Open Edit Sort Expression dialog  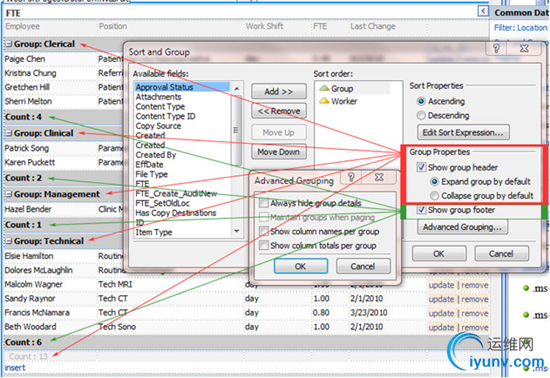(x=463, y=133)
